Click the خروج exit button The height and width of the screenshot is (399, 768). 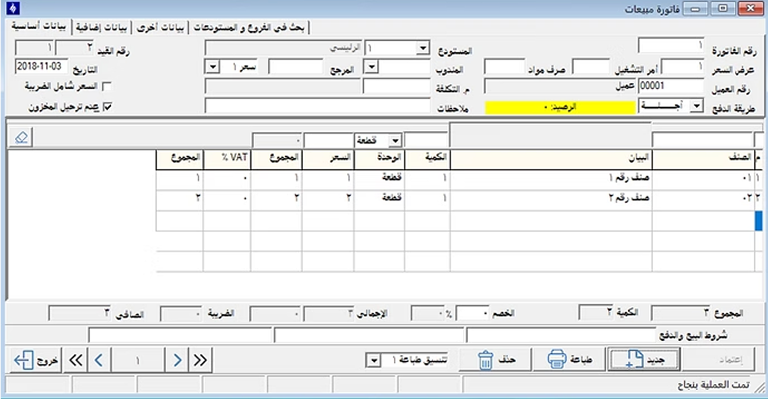point(36,361)
